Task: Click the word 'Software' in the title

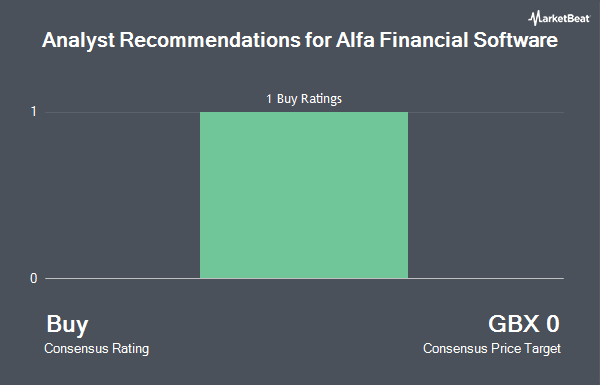Action: click(x=516, y=40)
